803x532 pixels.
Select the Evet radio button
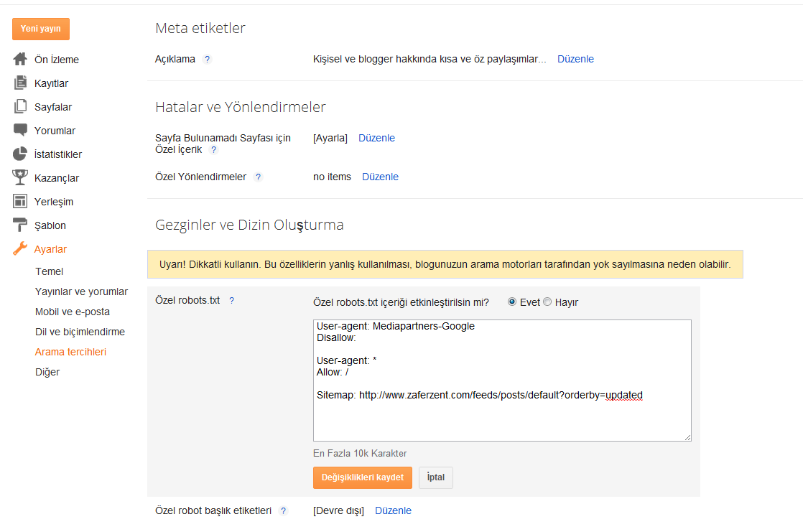point(511,302)
